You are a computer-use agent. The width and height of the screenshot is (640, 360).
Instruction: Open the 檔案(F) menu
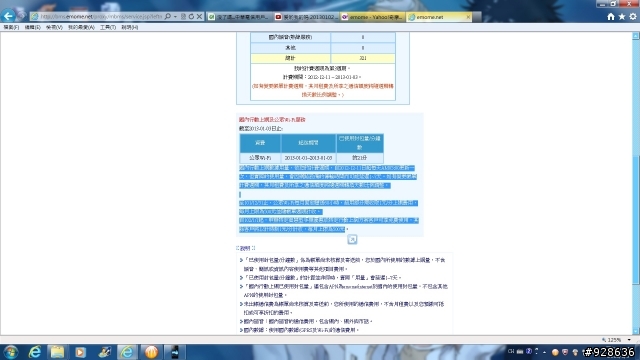pos(11,27)
